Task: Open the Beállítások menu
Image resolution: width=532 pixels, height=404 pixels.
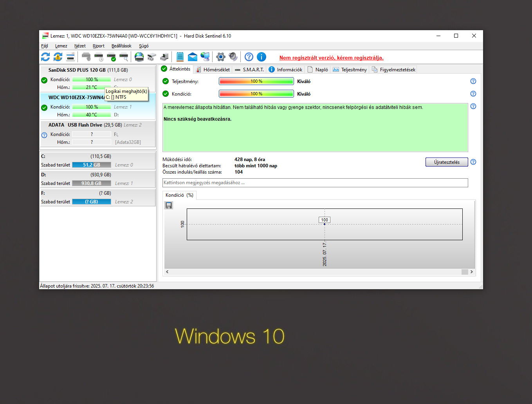Action: [x=121, y=46]
